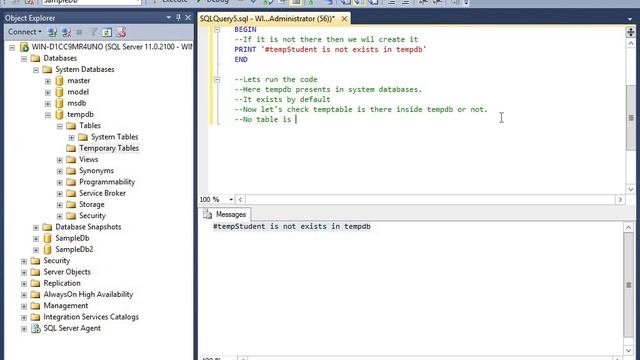This screenshot has width=640, height=360.
Task: Expand the Database Snapshots node
Action: (x=36, y=227)
